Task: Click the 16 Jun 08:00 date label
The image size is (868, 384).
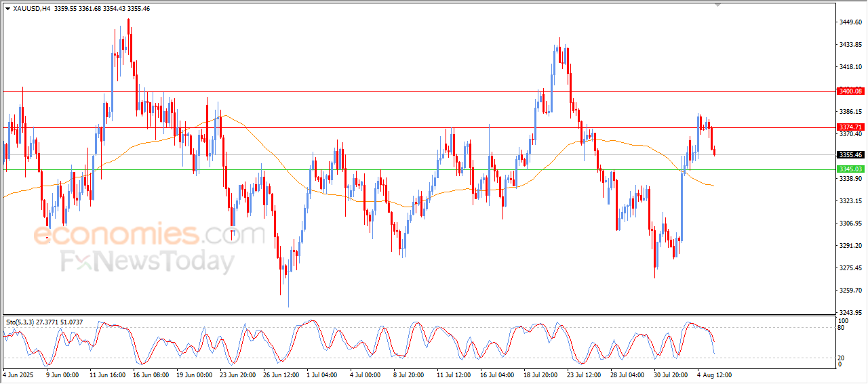Action: pyautogui.click(x=150, y=374)
